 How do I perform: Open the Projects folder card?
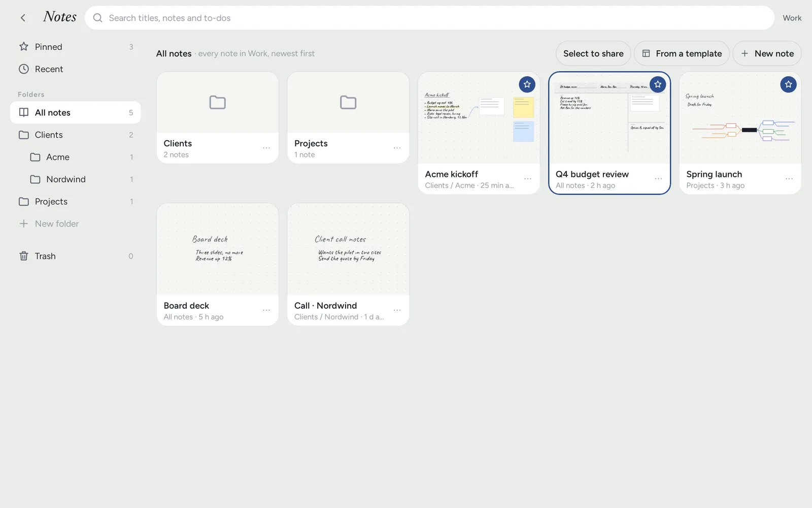pos(348,117)
